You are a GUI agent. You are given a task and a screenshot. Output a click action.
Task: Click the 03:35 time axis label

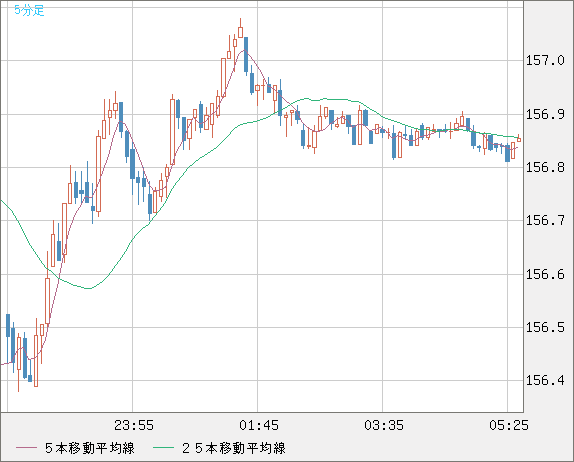coord(384,425)
